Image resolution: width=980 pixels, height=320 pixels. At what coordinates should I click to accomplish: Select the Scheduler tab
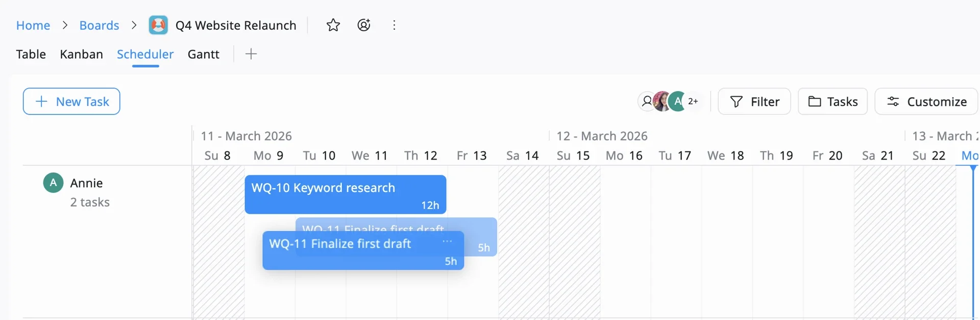pyautogui.click(x=145, y=54)
